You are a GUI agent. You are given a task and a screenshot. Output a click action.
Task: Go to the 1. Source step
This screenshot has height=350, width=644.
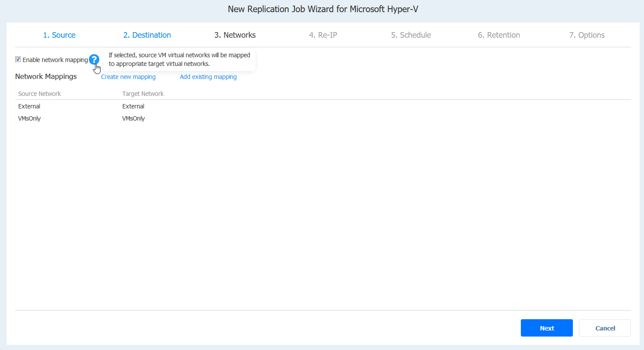[x=59, y=35]
